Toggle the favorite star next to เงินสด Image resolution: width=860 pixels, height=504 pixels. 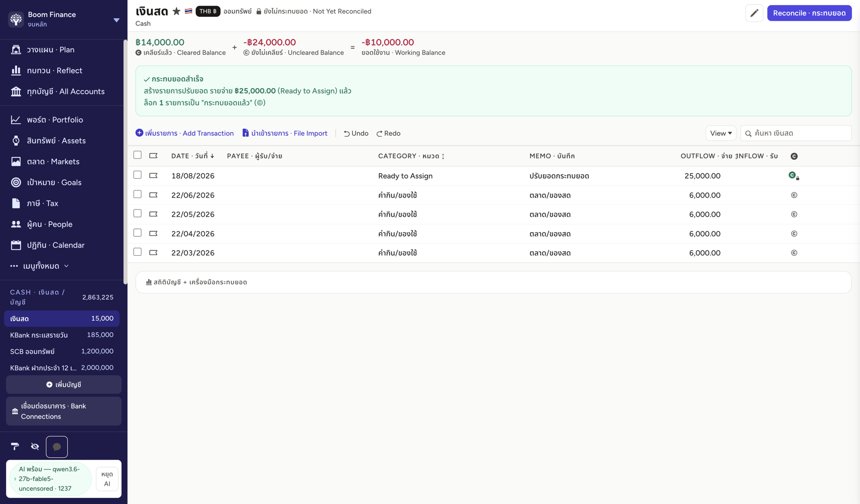(176, 11)
